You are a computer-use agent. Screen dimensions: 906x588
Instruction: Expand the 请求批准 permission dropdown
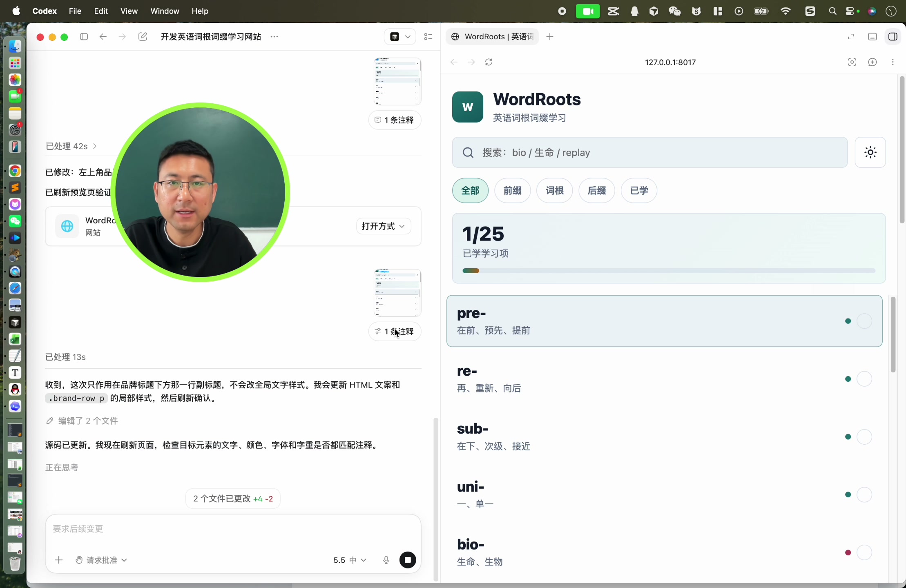click(101, 560)
